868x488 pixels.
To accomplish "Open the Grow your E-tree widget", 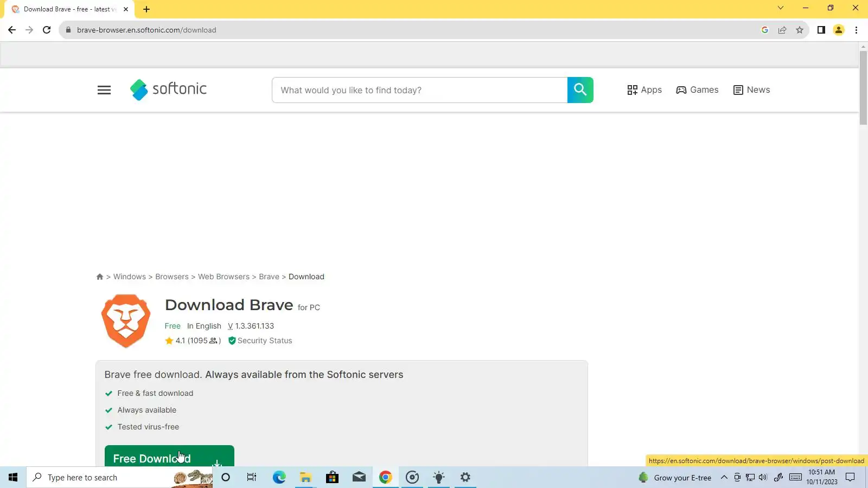I will pyautogui.click(x=675, y=477).
